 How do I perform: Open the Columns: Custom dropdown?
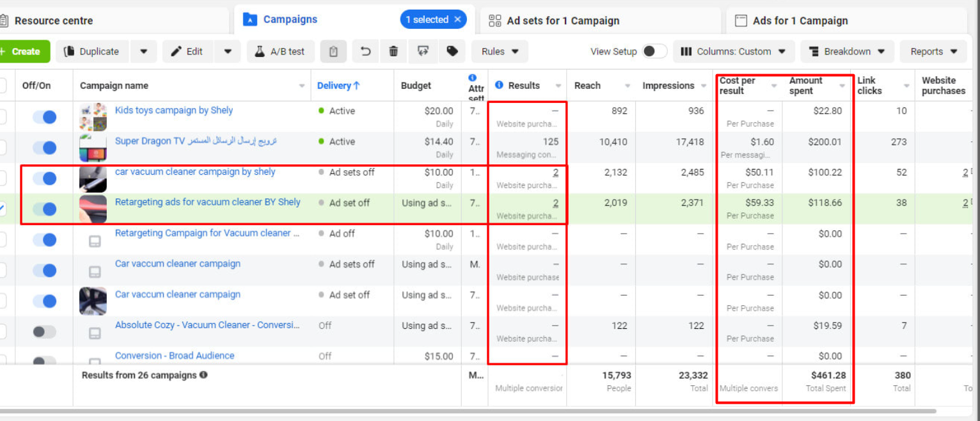coord(733,52)
